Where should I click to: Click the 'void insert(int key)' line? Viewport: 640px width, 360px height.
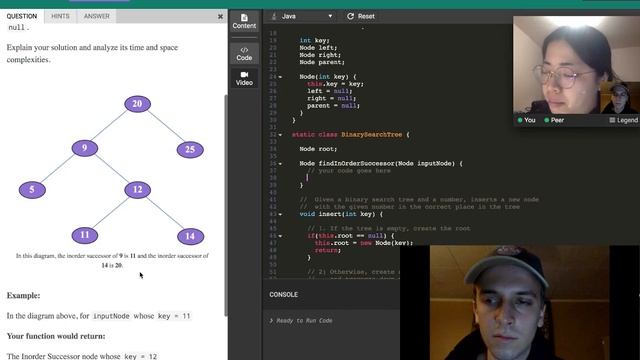pyautogui.click(x=341, y=214)
